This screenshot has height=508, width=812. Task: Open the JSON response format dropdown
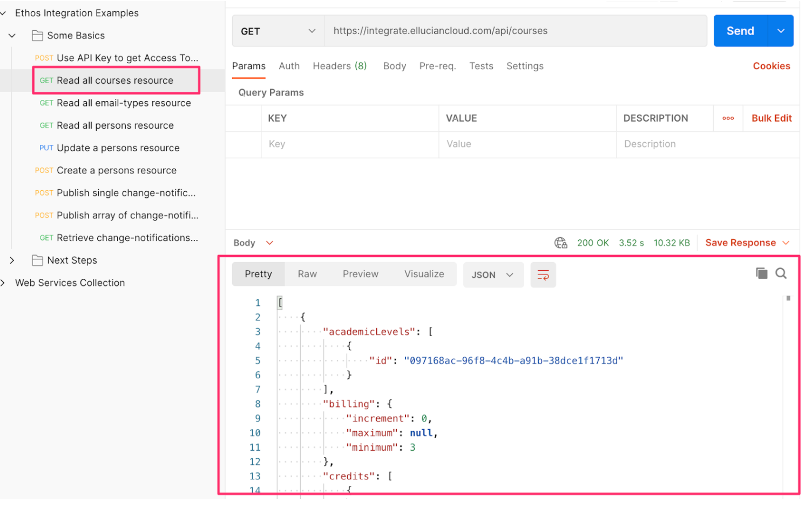click(492, 275)
